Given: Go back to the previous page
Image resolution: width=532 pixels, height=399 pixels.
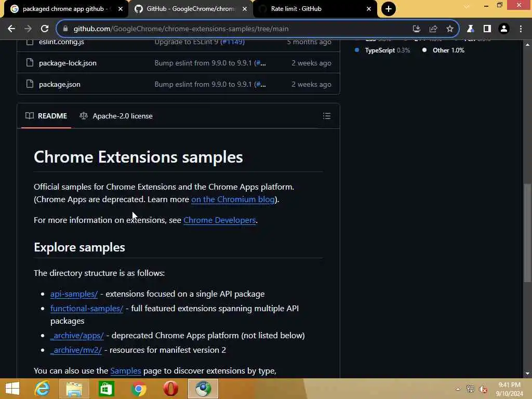Looking at the screenshot, I should (x=11, y=29).
